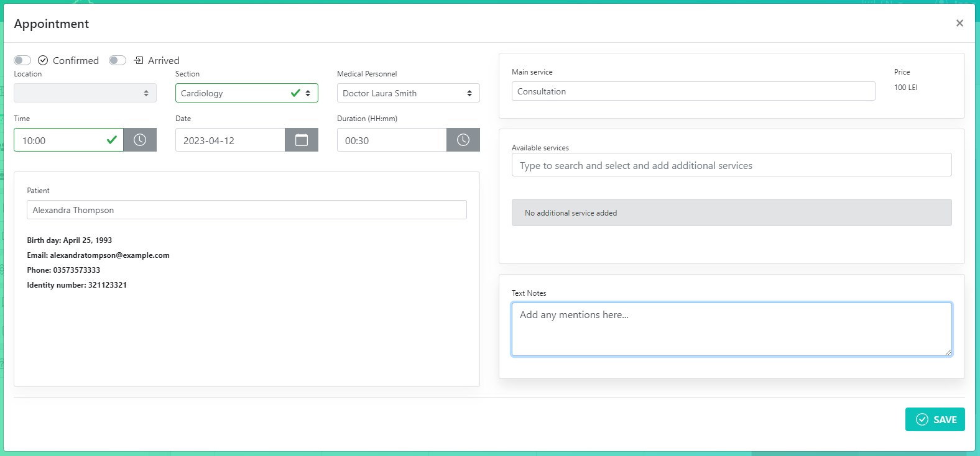
Task: Click the Arrived door-enter icon
Action: 139,60
